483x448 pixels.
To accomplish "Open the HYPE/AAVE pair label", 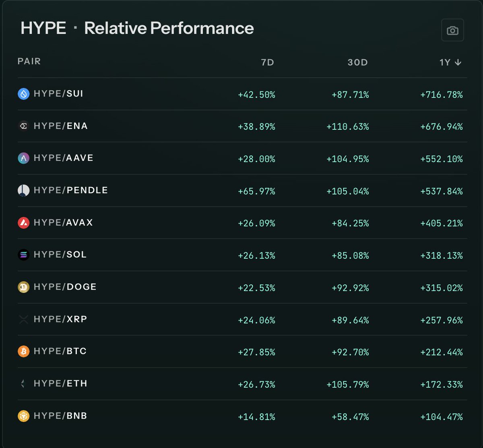I will tap(64, 158).
